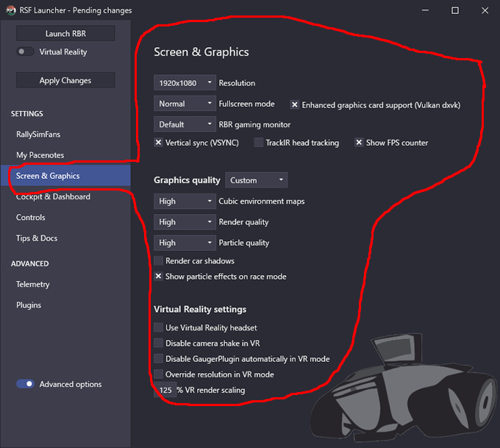Screen dimensions: 500x448
Task: Open Tips & Docs section
Action: (x=37, y=238)
